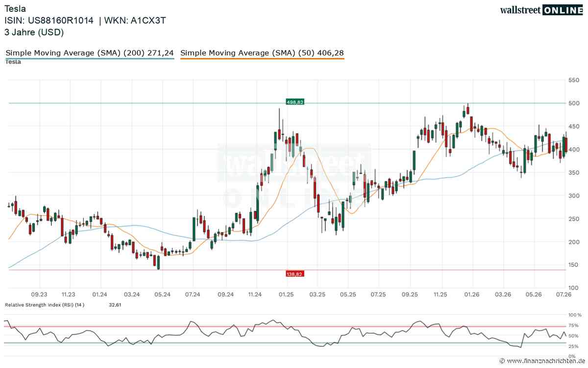Toggle the SMA (200) 271,24 legend
This screenshot has width=588, height=368.
[x=89, y=53]
